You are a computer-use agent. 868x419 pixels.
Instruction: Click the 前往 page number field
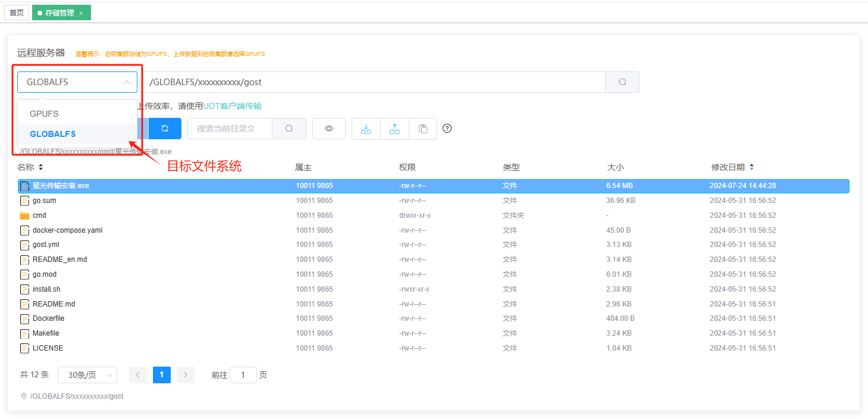(x=243, y=375)
